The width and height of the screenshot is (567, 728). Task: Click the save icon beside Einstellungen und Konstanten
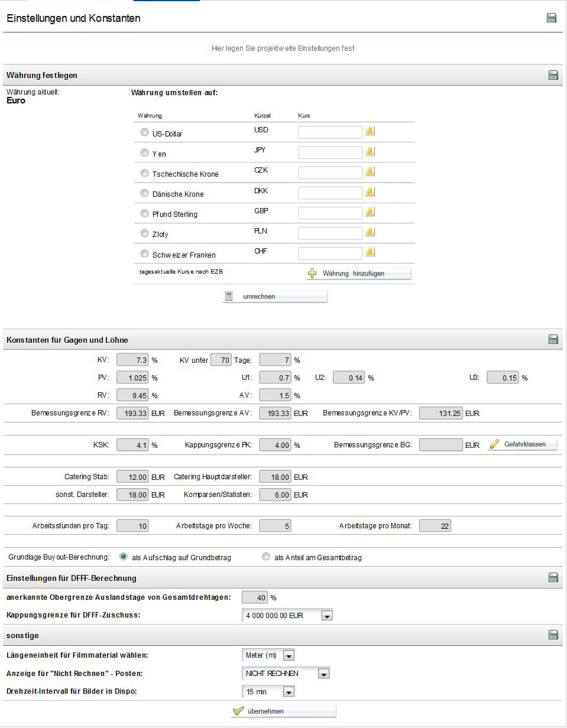pos(552,18)
